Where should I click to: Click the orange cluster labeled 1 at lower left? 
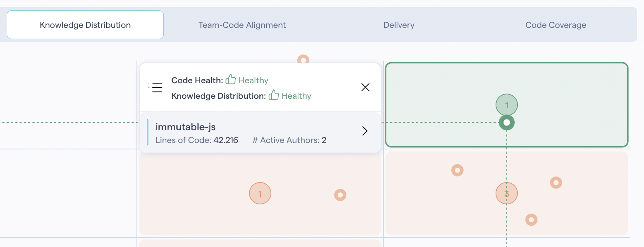260,193
